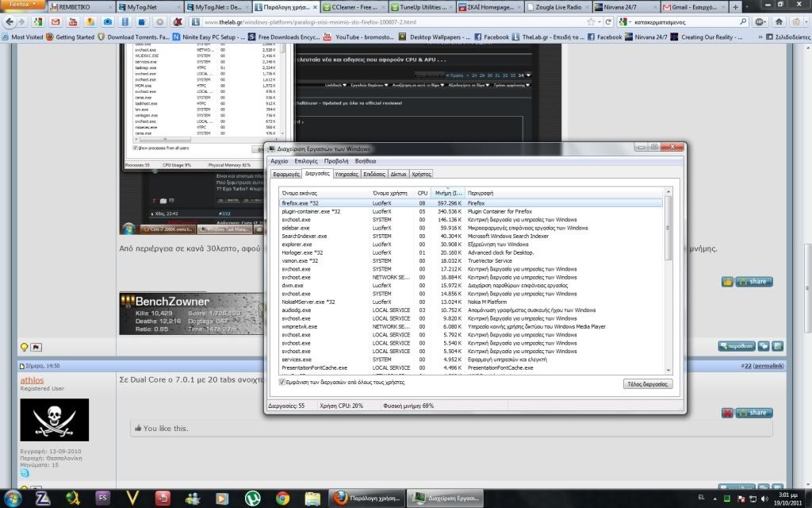Click the athlos username link
Screen dimensions: 812x508
[32, 381]
